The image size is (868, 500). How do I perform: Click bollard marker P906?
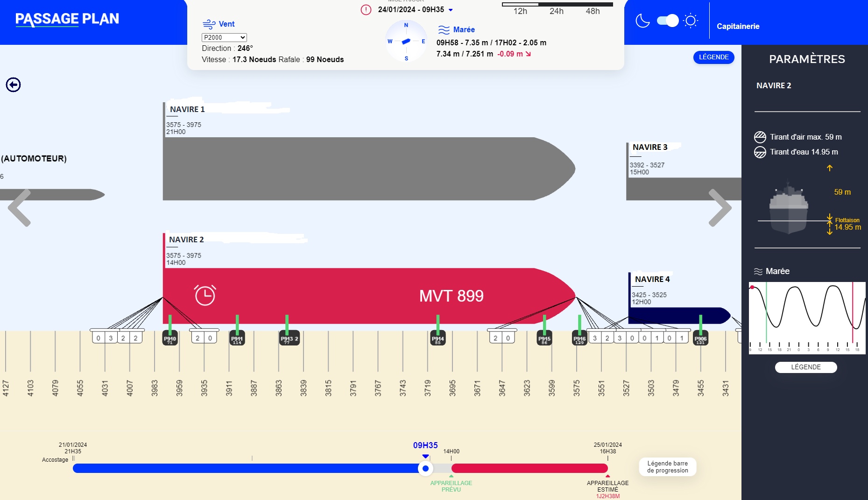coord(700,338)
